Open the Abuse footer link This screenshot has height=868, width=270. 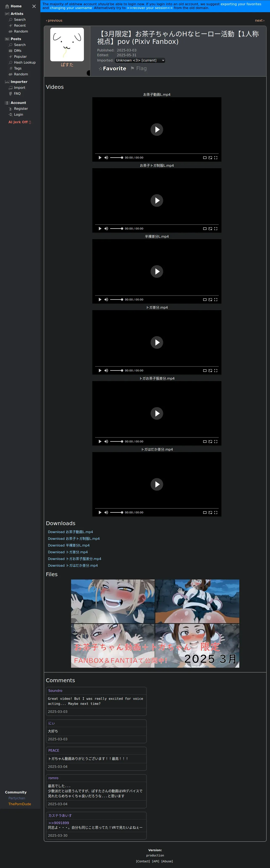[x=167, y=861]
